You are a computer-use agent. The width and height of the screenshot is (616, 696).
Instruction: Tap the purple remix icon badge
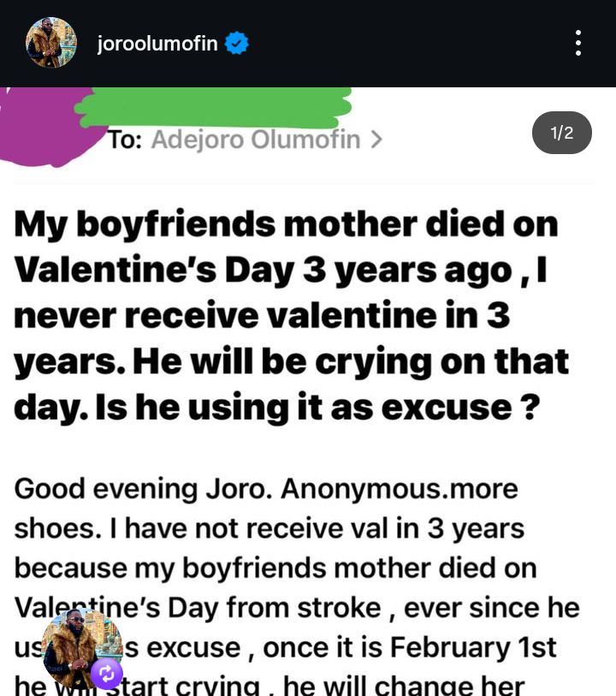coord(107,674)
